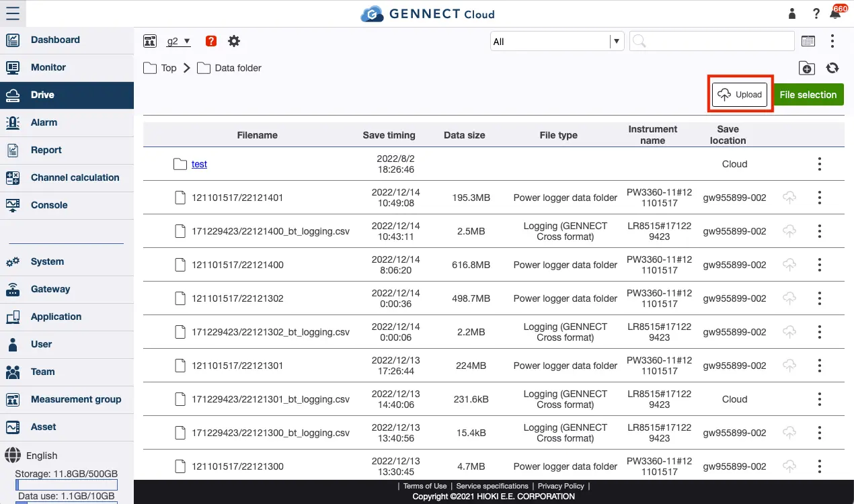Click the red question mark icon
The width and height of the screenshot is (854, 504).
point(211,41)
